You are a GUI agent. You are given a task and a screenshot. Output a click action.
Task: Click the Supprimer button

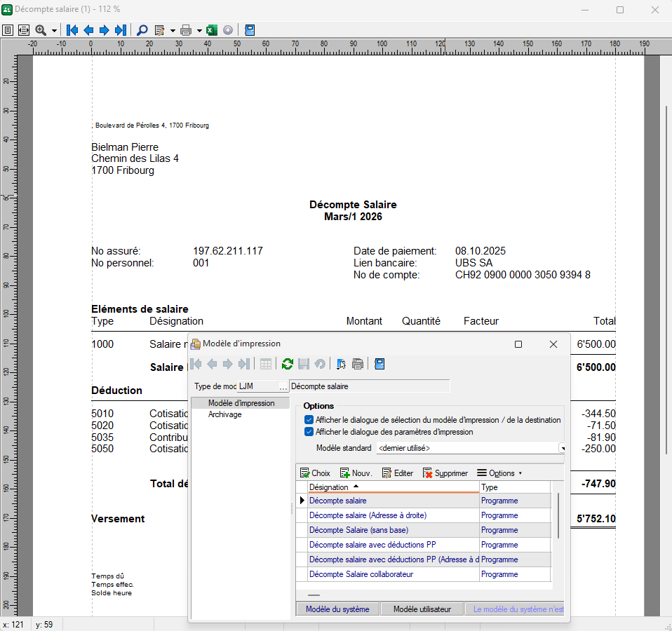445,473
